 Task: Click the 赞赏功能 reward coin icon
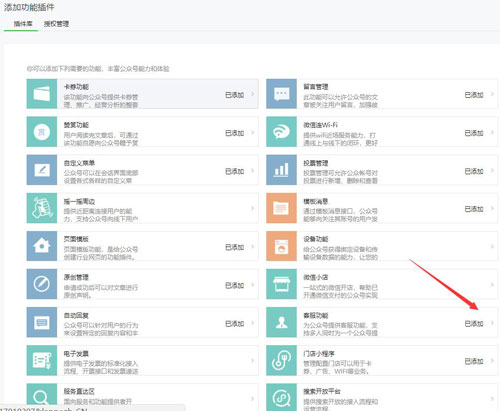click(42, 132)
